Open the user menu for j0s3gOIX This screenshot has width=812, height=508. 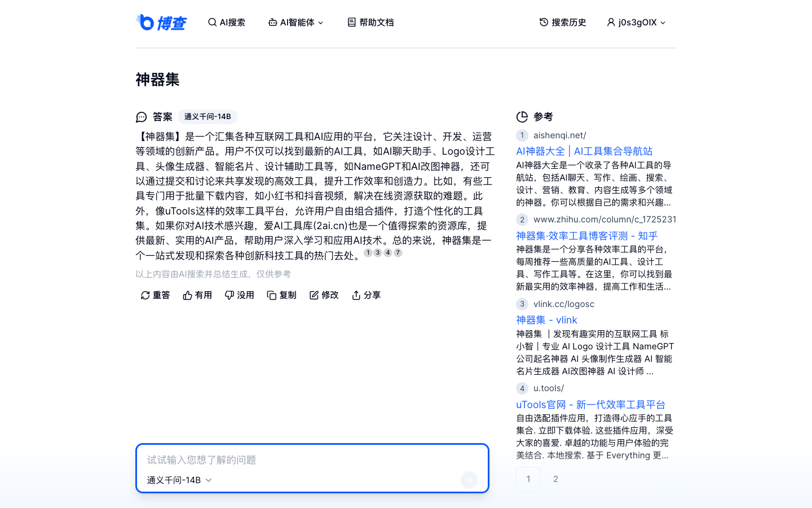(636, 22)
